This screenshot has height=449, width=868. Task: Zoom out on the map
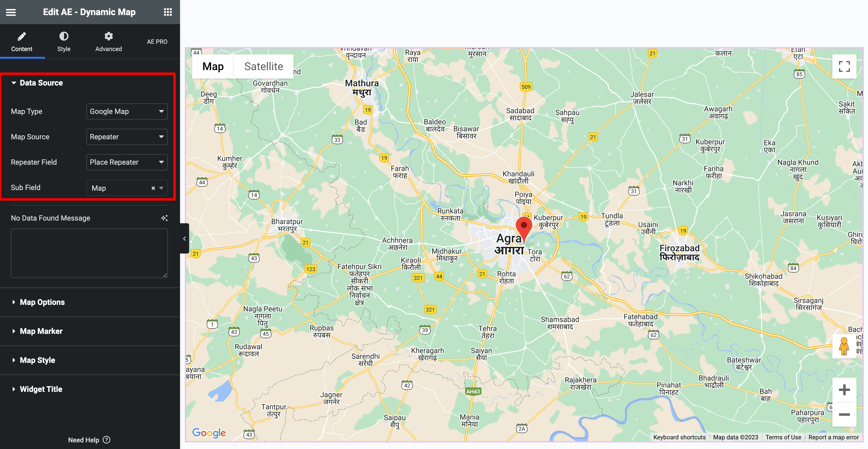pyautogui.click(x=844, y=415)
